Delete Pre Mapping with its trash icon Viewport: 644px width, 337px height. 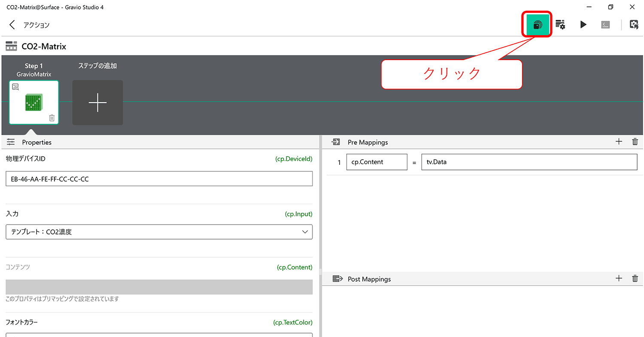[x=635, y=142]
